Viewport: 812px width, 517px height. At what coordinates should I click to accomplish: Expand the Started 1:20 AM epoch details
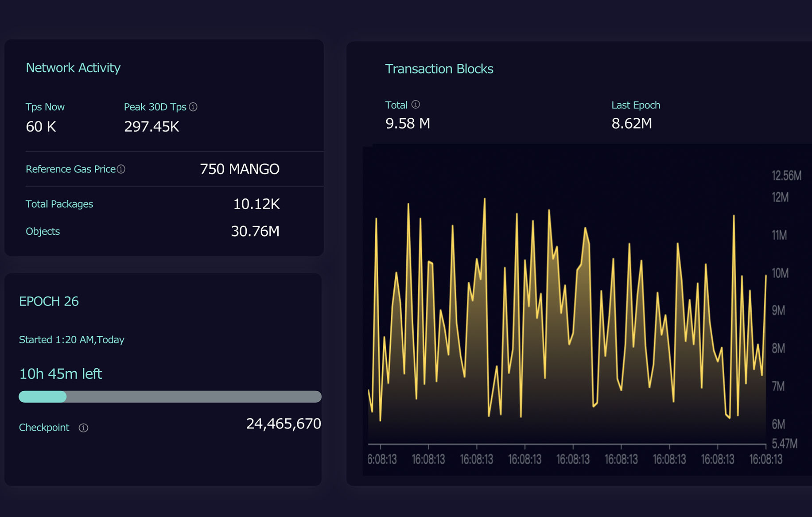(71, 339)
